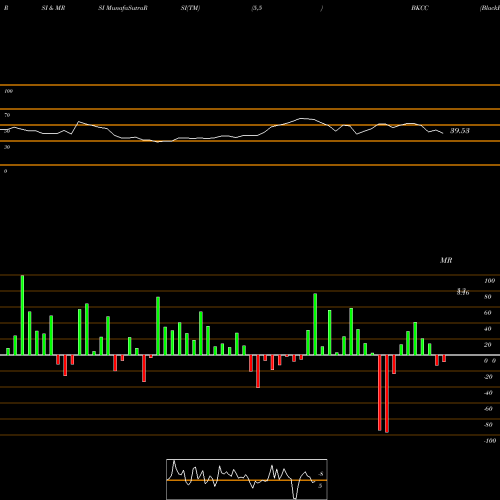Click the MR panel title label
Viewport: 500px width, 500px height.
[x=446, y=260]
